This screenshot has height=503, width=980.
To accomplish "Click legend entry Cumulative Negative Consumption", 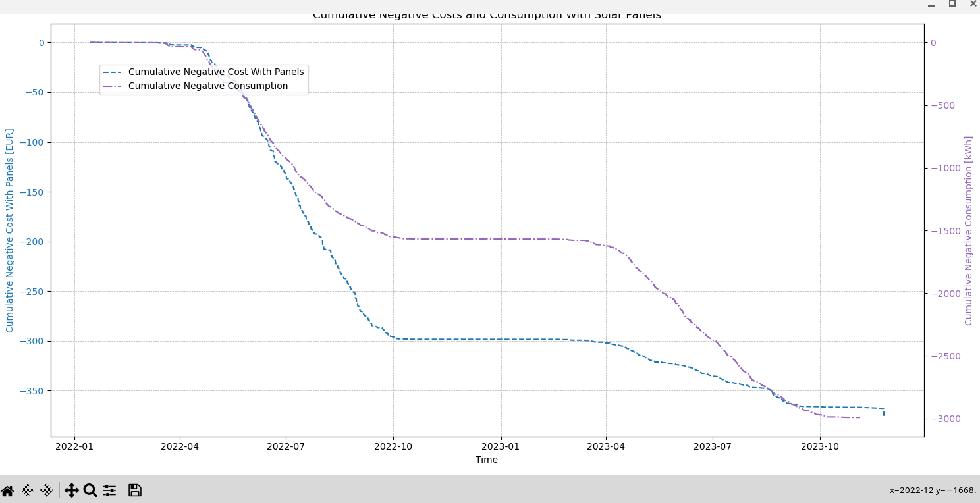I will 207,86.
